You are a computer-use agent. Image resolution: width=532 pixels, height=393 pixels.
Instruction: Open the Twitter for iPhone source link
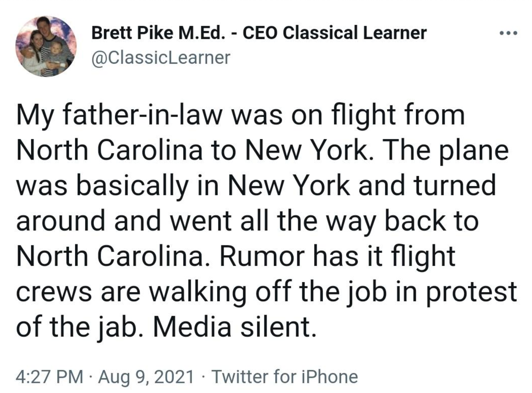click(285, 377)
